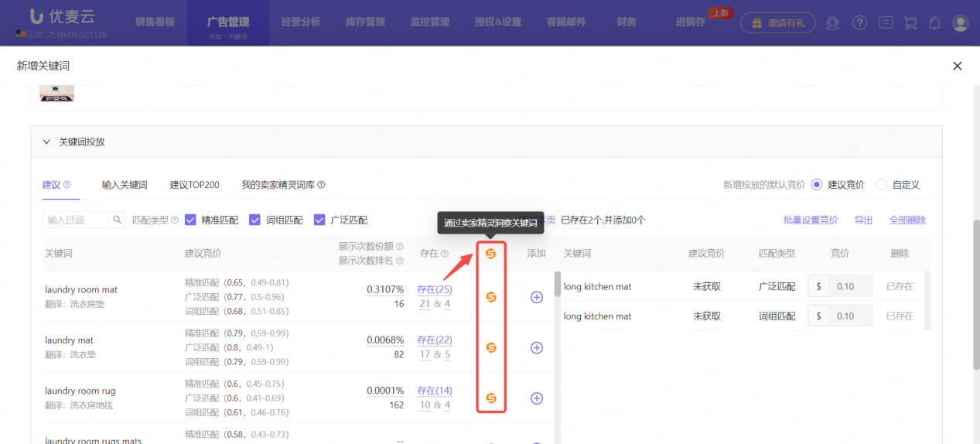980x444 pixels.
Task: Toggle 词组匹配 checkbox
Action: [254, 220]
